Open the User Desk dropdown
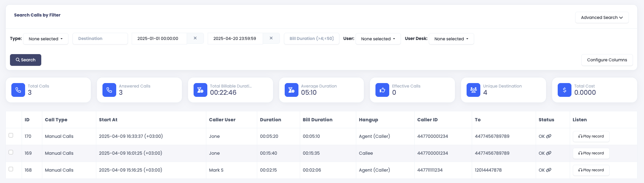 coord(451,39)
